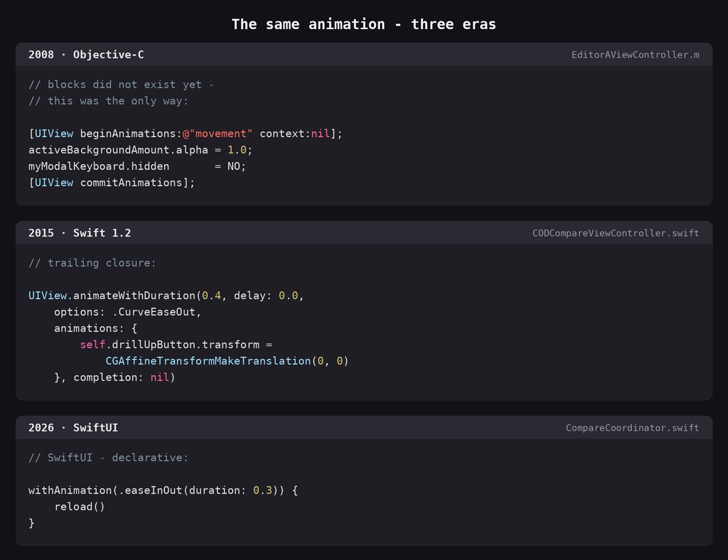The image size is (728, 560).
Task: Click the comment '// trailing closure:'
Action: tap(92, 263)
